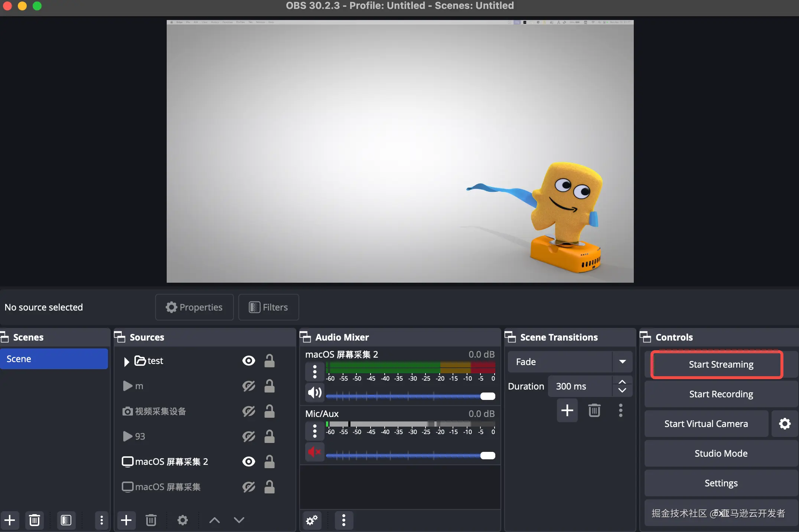Unmute the Mic/Aux muted speaker icon
799x532 pixels.
[314, 452]
